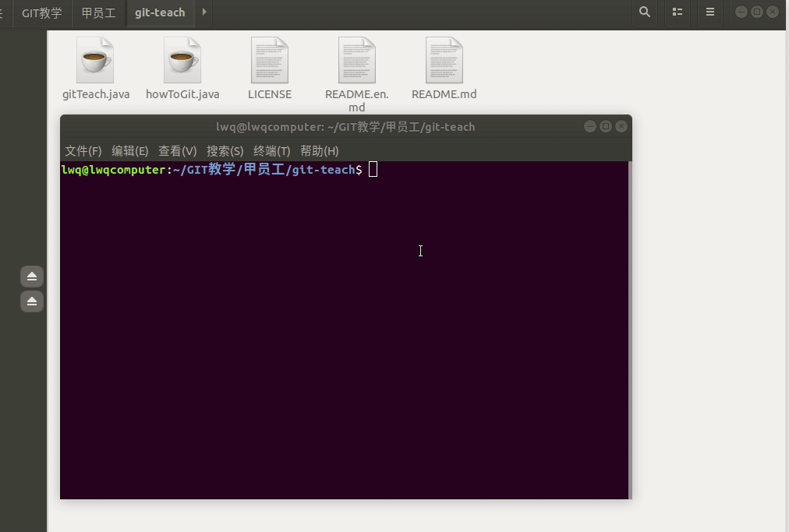Eject the upper mounted drive in sidebar
This screenshot has height=532, width=789.
[32, 277]
